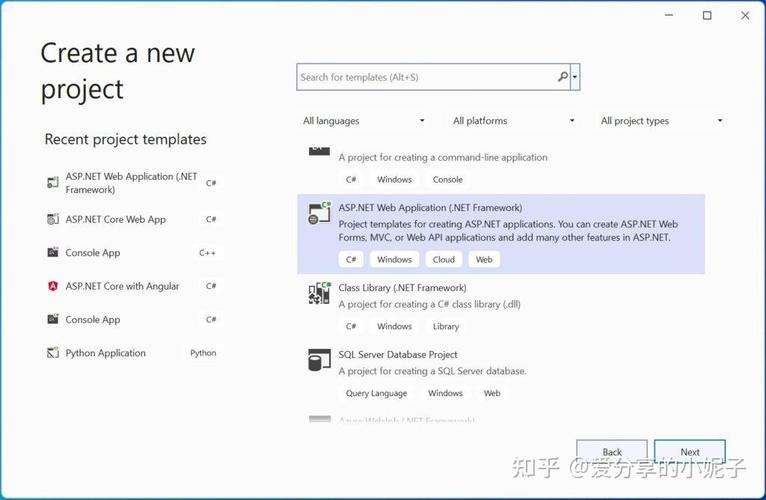Select Python Application recent template
Screen dimensions: 766x500
click(x=133, y=353)
